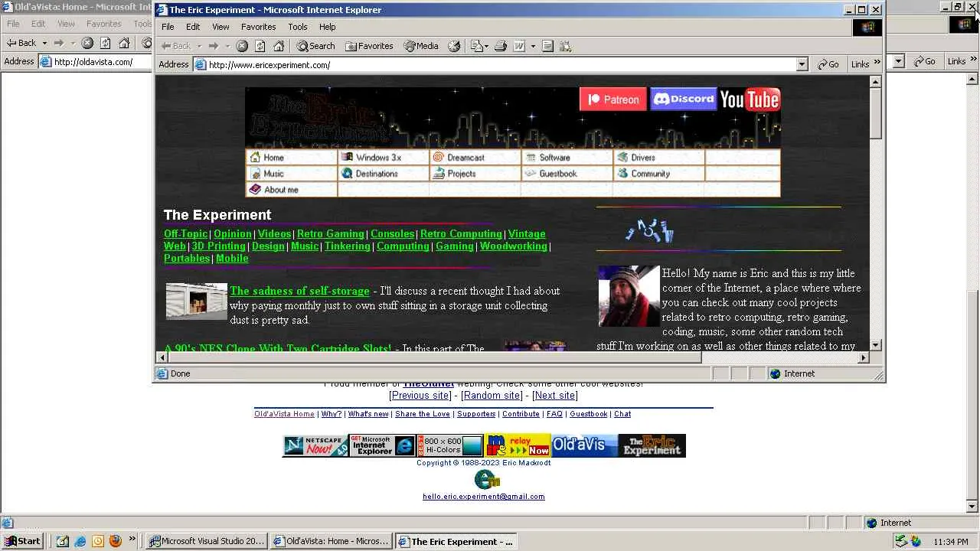
Task: Click 800 x 600 Hi-Colors badge
Action: tap(449, 445)
